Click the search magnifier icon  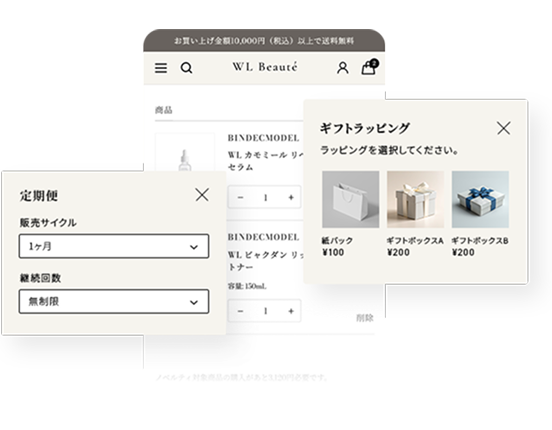tap(187, 68)
